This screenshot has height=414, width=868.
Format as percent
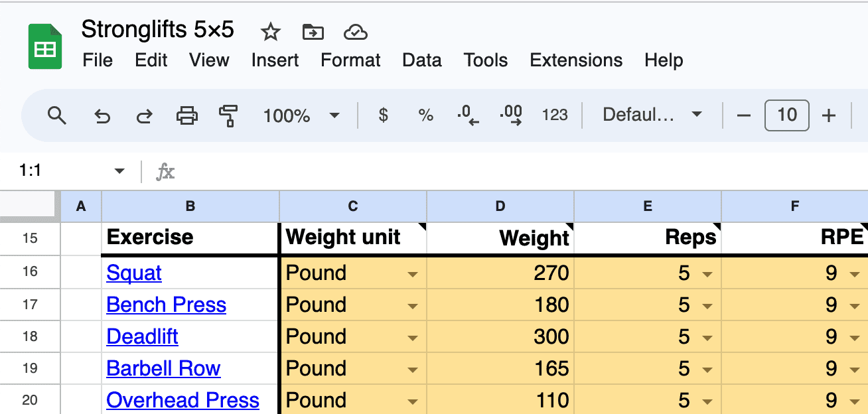pyautogui.click(x=425, y=115)
